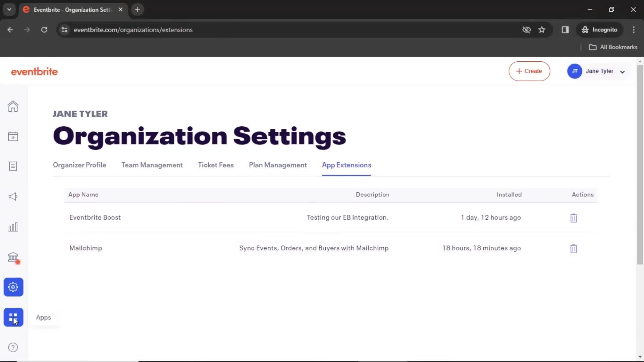Bookmark this page with star icon
The image size is (644, 362).
[x=542, y=30]
